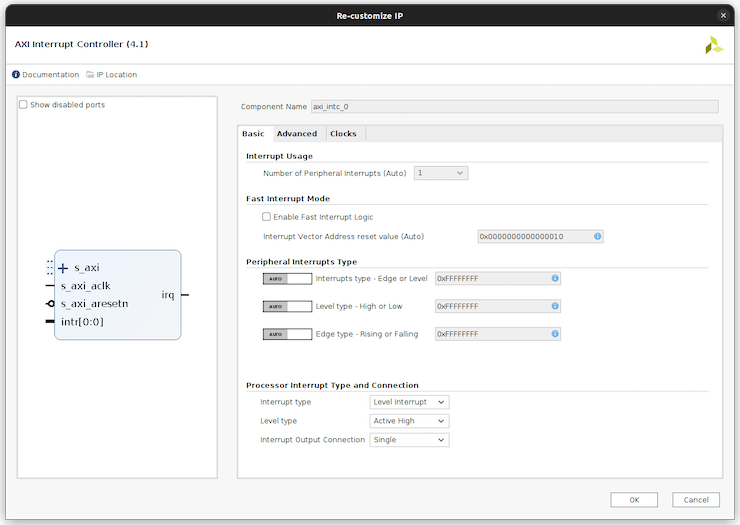Click info icon in Interrupts type Edge or Level field

point(554,278)
